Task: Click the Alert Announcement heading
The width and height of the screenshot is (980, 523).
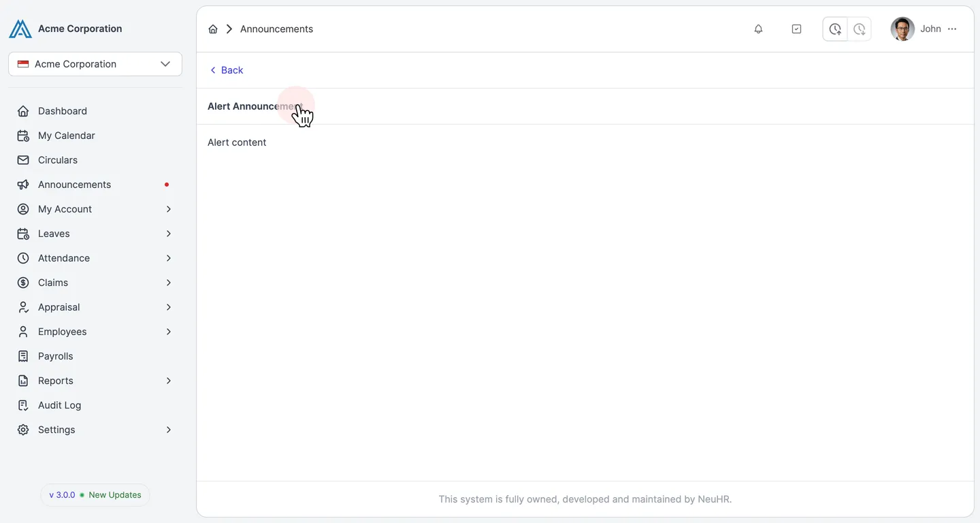Action: 255,106
